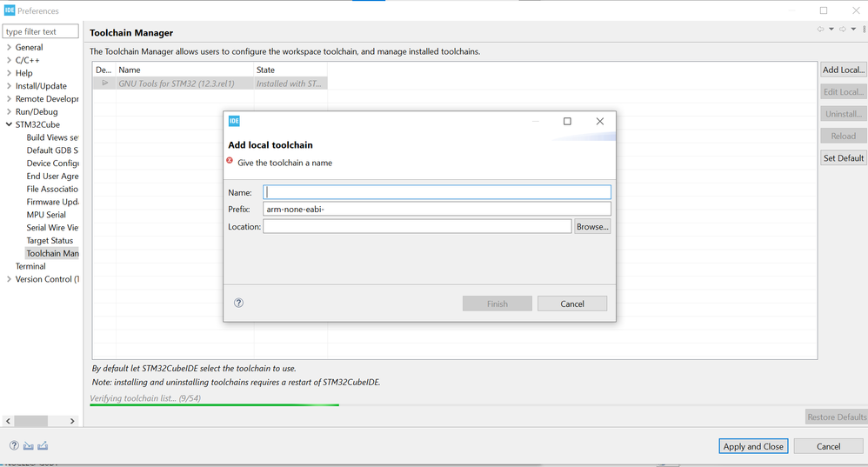Click the export preferences icon
868x467 pixels.
click(43, 445)
